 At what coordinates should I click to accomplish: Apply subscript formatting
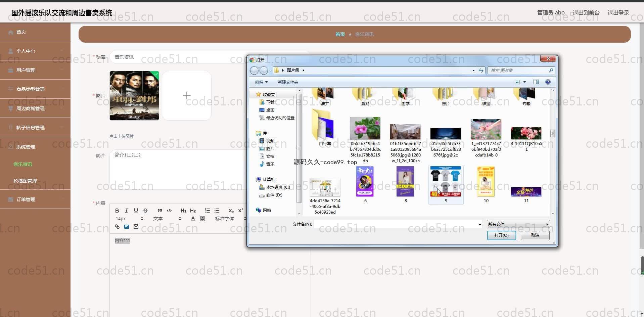click(x=231, y=211)
